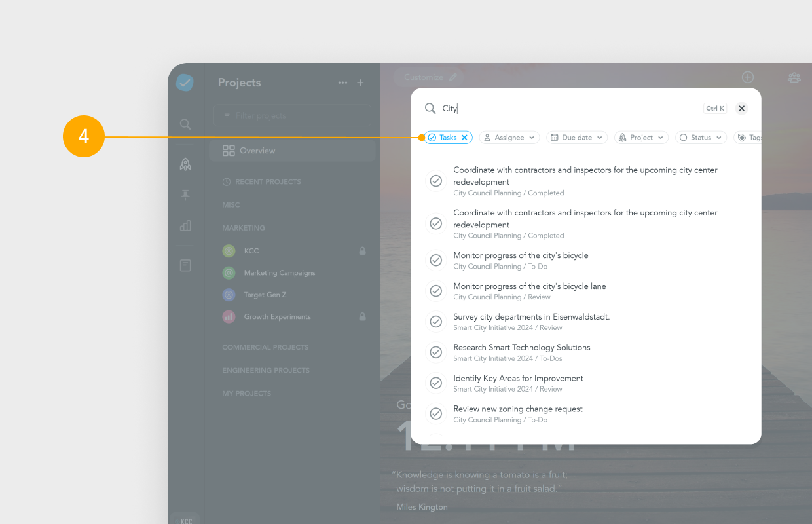812x524 pixels.
Task: Expand the Due date filter
Action: tap(576, 137)
